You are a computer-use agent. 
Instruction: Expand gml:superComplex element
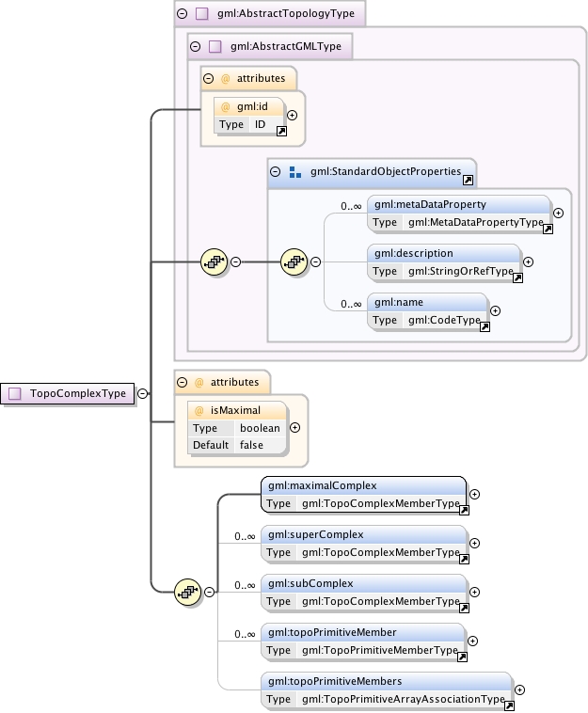coord(474,544)
